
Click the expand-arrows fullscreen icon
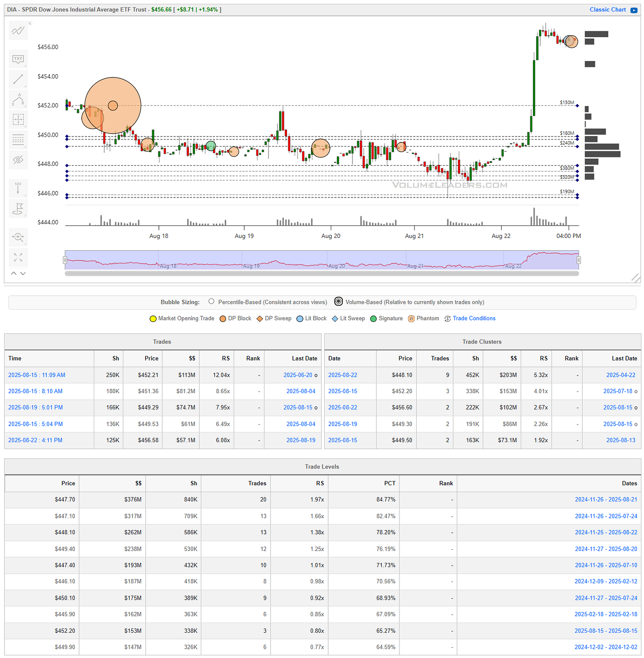(x=18, y=257)
